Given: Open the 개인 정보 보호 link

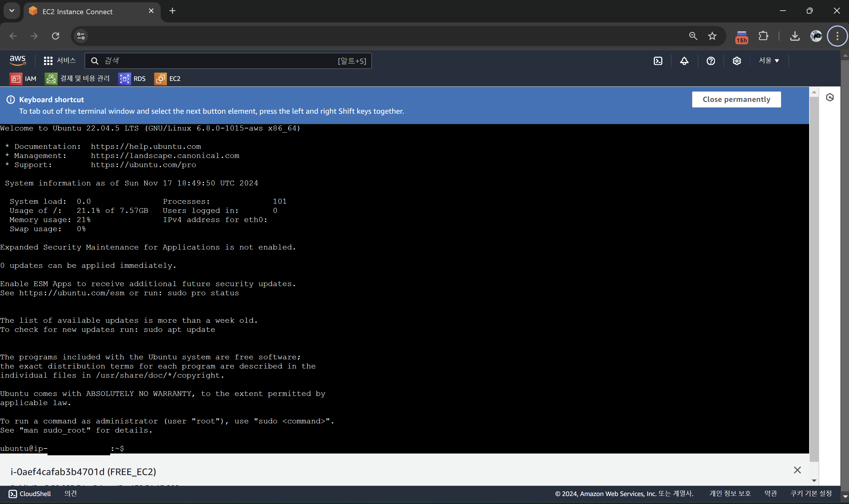Looking at the screenshot, I should pos(730,493).
